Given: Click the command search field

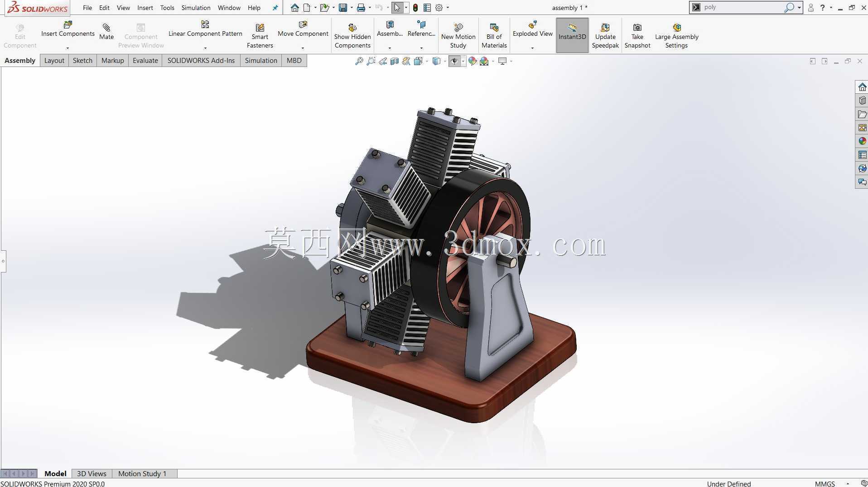Looking at the screenshot, I should 743,7.
